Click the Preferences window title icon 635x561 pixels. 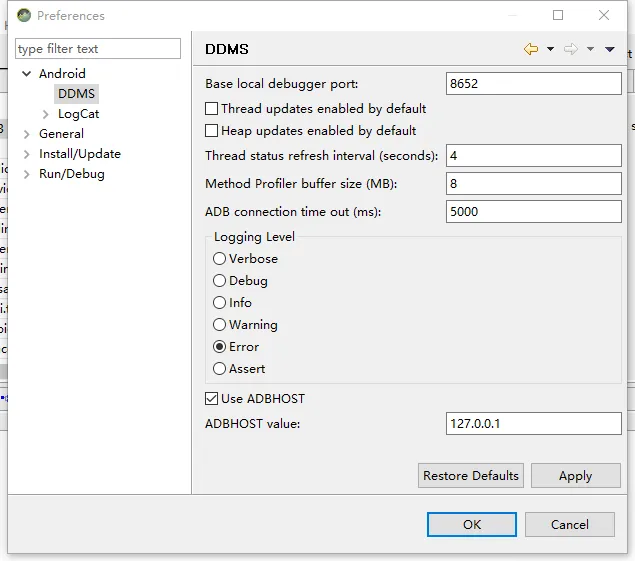point(23,16)
